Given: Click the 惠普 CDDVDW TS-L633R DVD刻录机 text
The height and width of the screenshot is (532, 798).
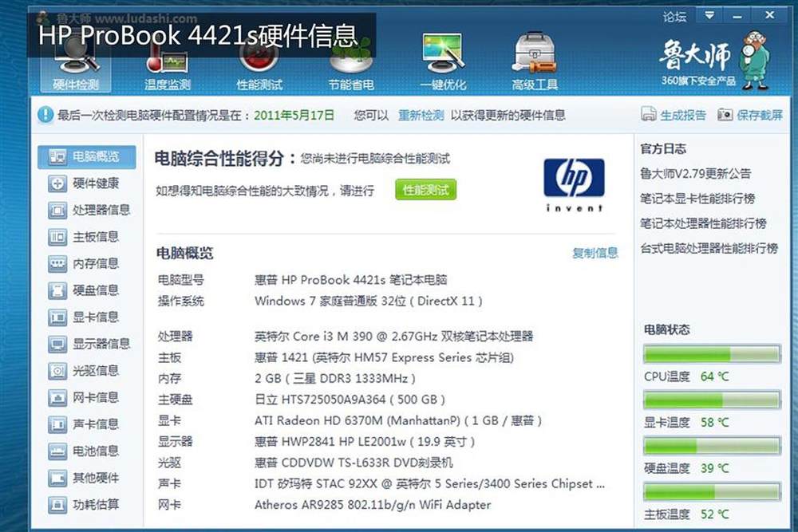Looking at the screenshot, I should pos(354,463).
